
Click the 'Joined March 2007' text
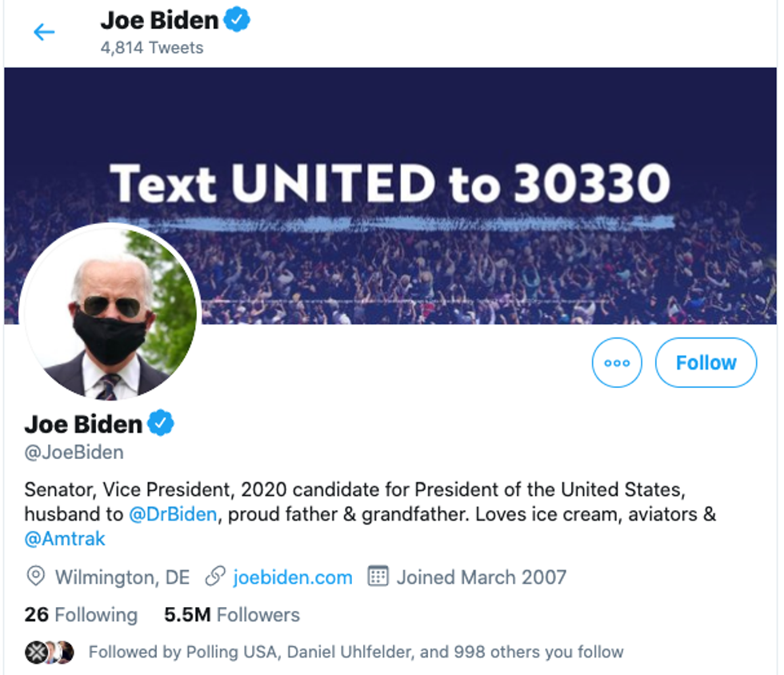[x=482, y=577]
